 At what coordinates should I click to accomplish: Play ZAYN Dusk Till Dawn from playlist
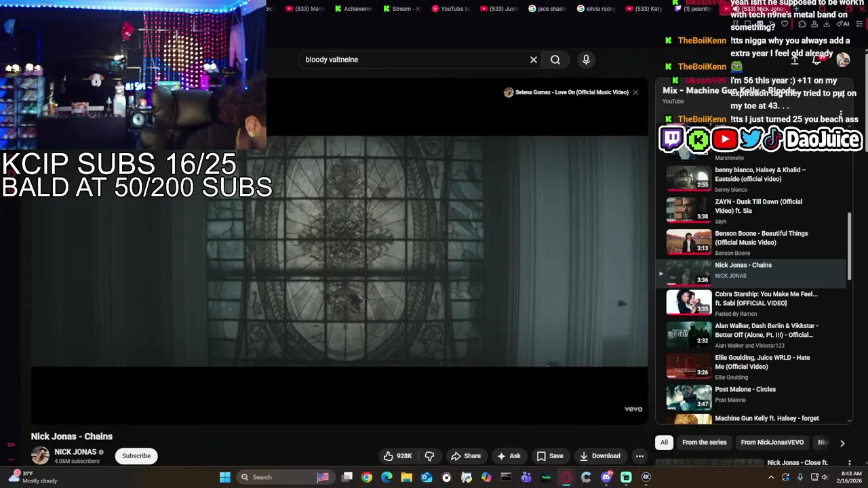pyautogui.click(x=751, y=211)
